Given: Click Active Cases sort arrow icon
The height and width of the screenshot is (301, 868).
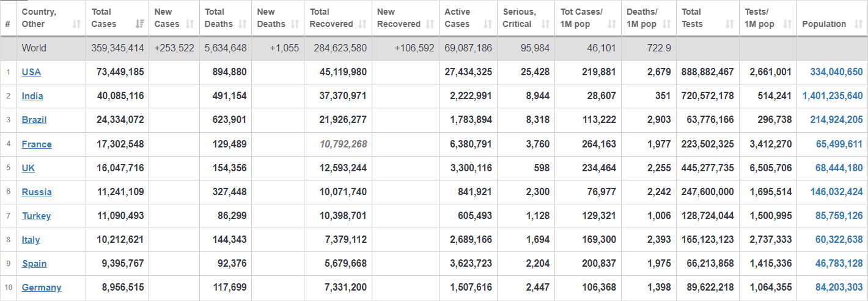Looking at the screenshot, I should coord(488,24).
